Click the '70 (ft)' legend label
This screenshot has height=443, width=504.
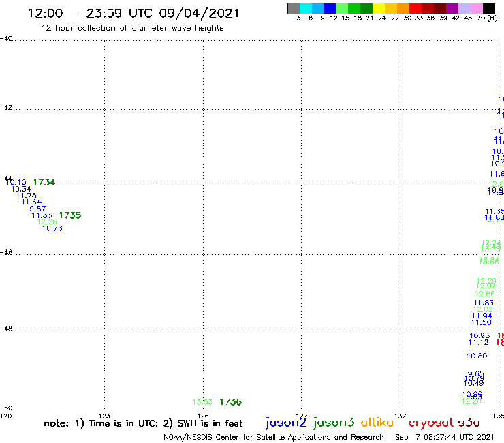click(x=487, y=18)
